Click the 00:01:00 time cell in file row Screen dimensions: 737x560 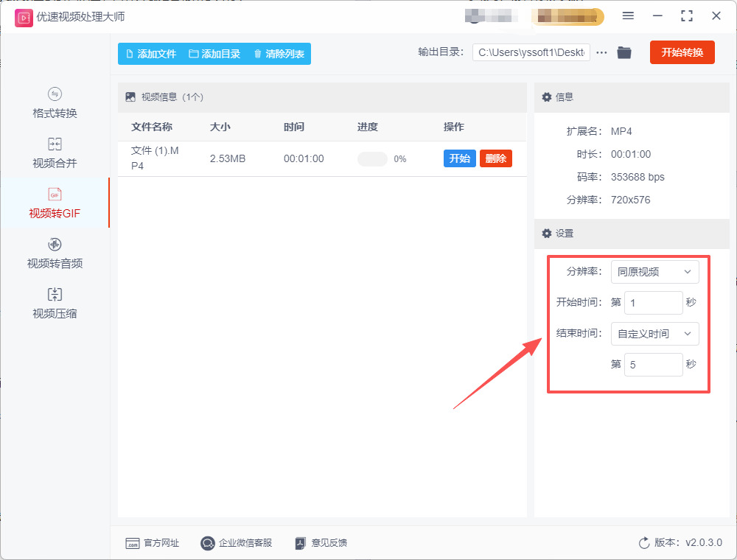[x=304, y=159]
